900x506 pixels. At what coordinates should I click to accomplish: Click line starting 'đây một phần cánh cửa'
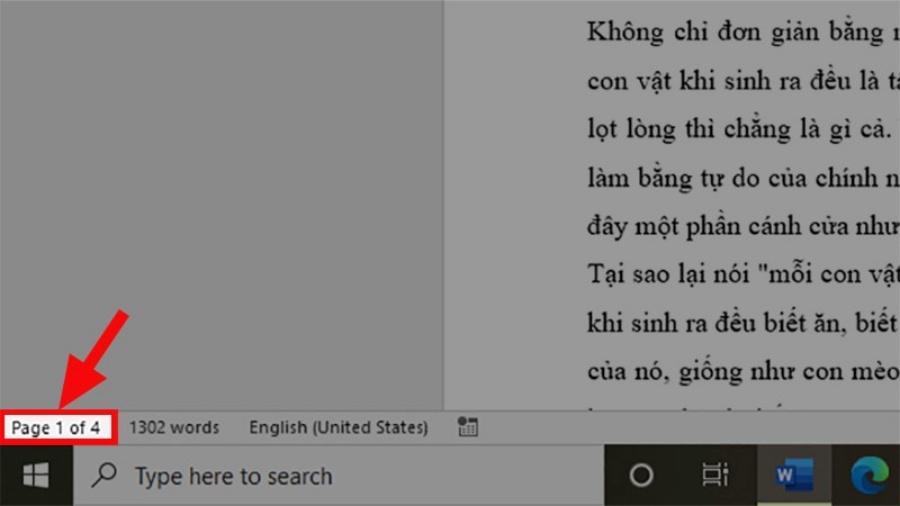pyautogui.click(x=740, y=226)
